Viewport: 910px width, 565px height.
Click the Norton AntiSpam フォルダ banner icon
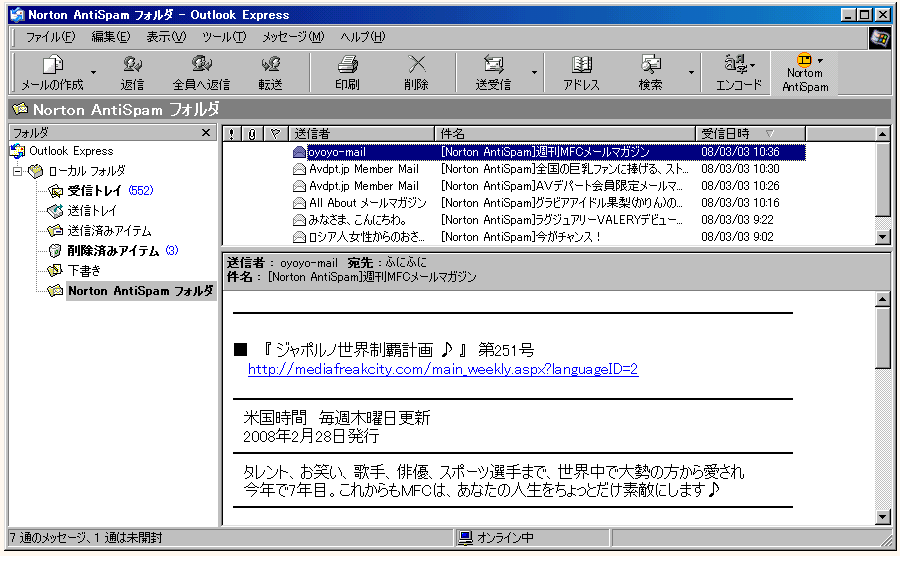[20, 108]
